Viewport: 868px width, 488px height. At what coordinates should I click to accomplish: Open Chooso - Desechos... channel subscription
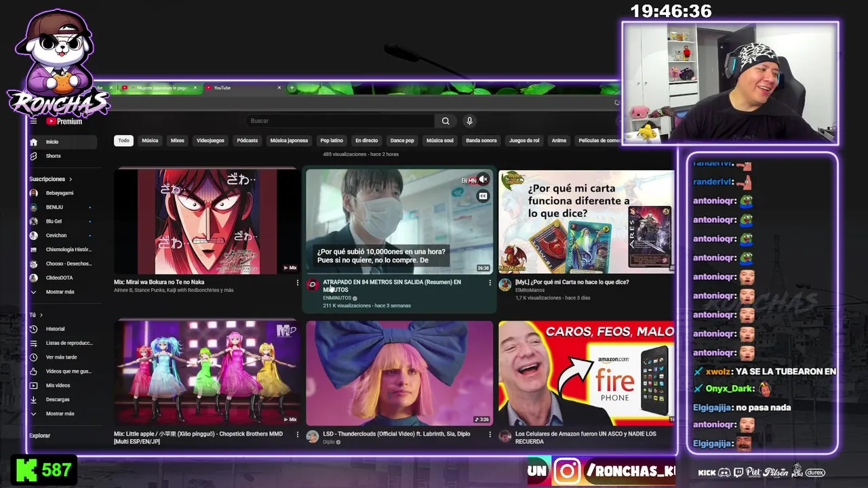click(x=62, y=264)
